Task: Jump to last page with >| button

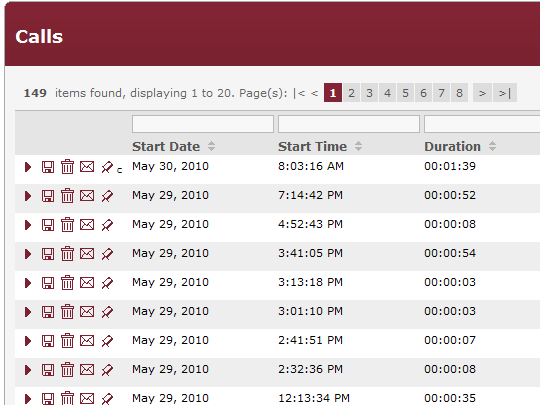Action: (x=505, y=93)
